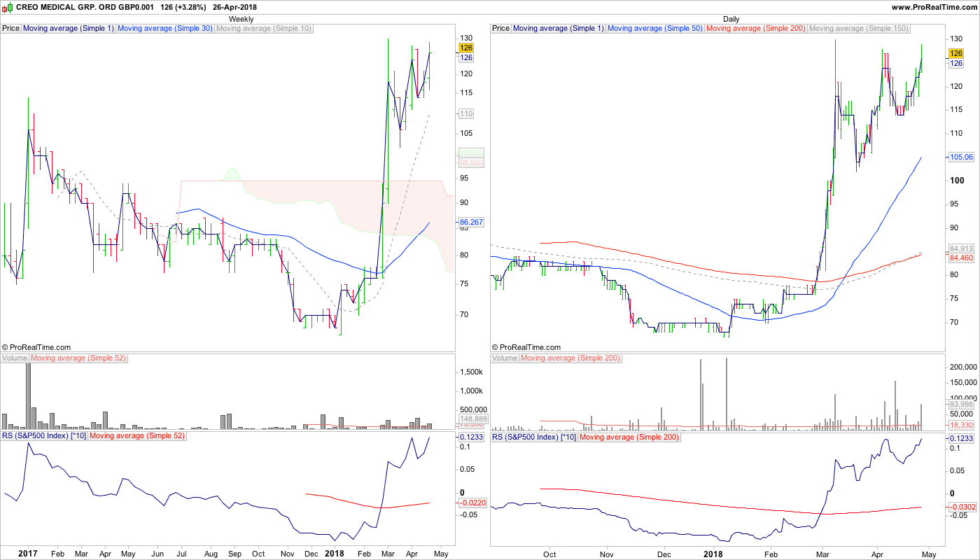Select the Daily chart title

pos(731,19)
